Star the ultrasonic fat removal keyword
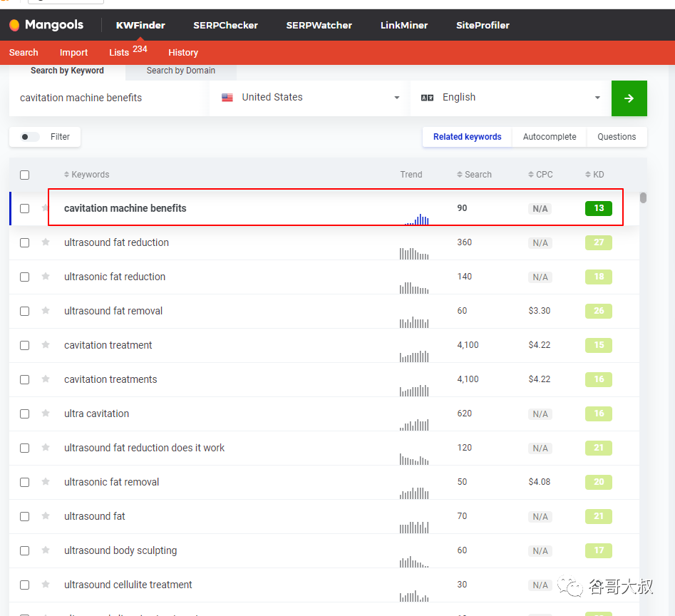 (x=46, y=482)
